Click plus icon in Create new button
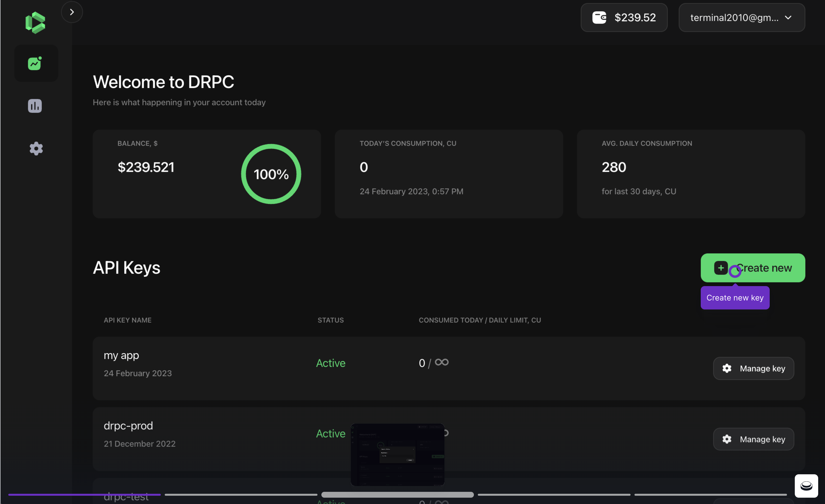This screenshot has width=825, height=504. [x=720, y=268]
